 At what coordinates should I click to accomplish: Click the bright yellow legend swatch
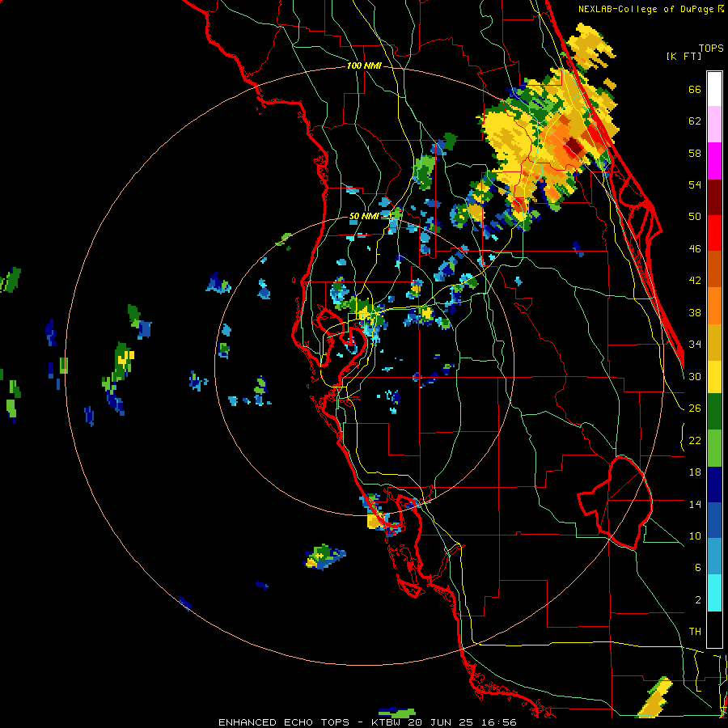click(x=714, y=377)
